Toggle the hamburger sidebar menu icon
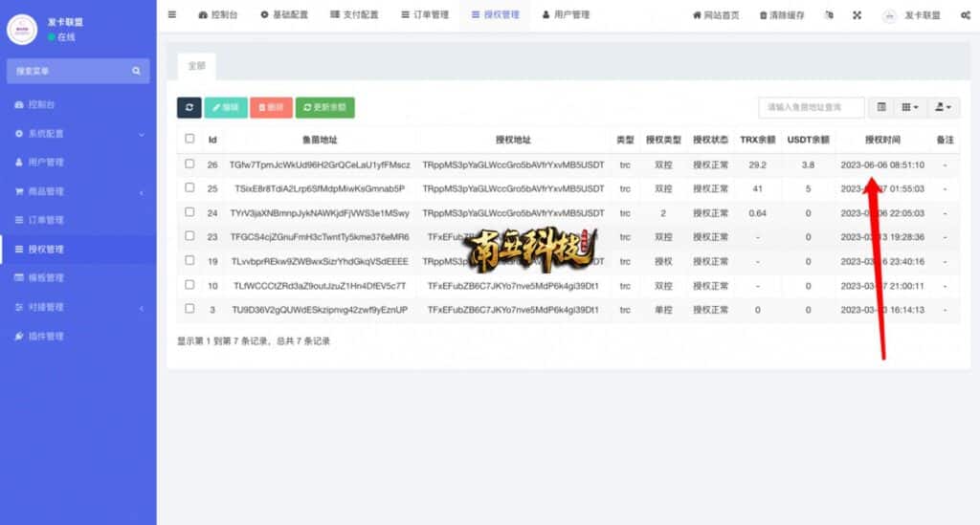This screenshot has width=980, height=525. coord(172,15)
